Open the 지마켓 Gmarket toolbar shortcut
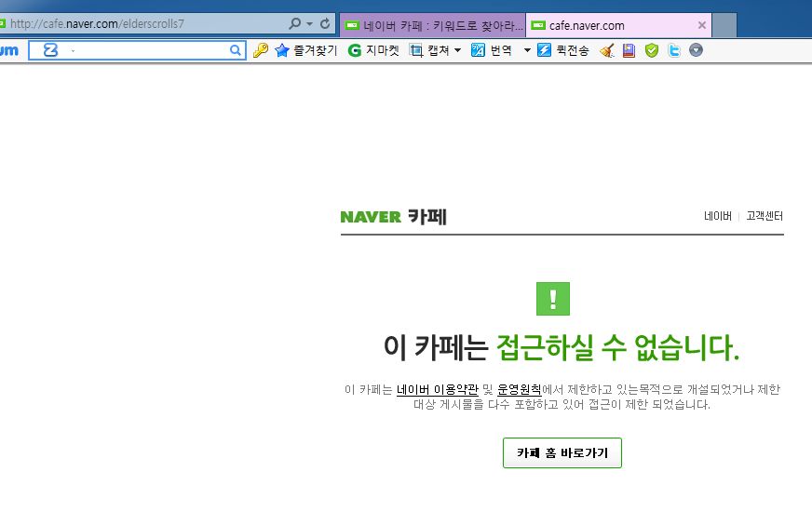Viewport: 812px width, 526px height. [x=373, y=50]
